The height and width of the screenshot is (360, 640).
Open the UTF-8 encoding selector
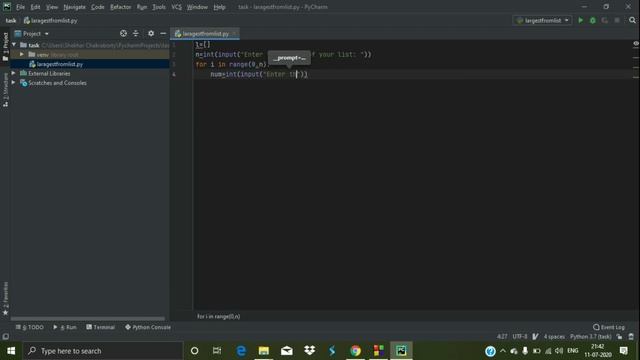pos(520,337)
